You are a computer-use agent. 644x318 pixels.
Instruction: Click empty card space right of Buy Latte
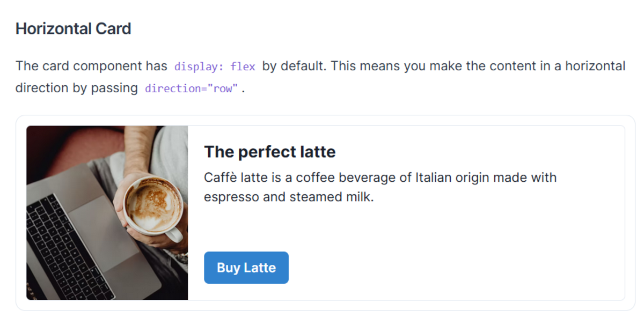456,268
